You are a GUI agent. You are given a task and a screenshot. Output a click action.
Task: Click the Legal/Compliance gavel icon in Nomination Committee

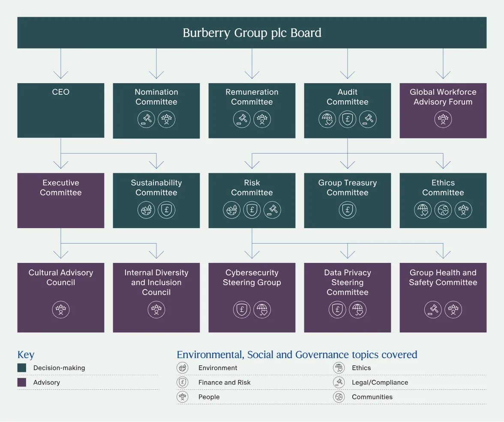[x=146, y=119]
